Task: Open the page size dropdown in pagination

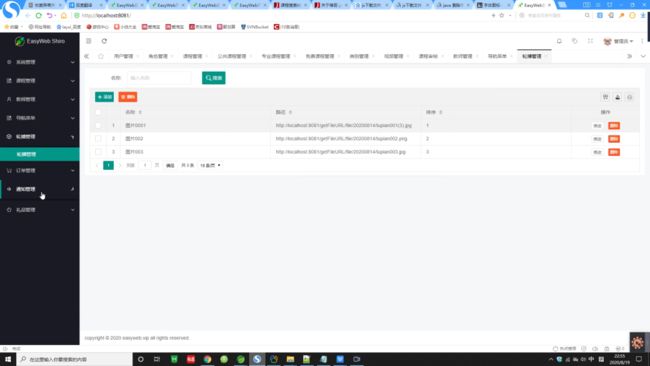Action: click(x=210, y=165)
